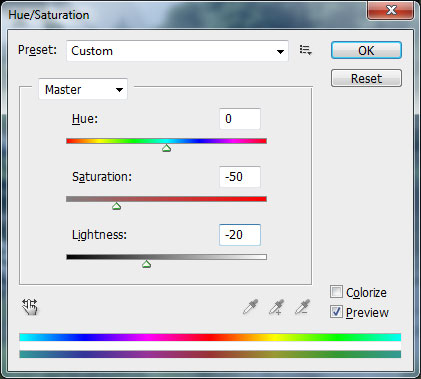Click the on-image adjustment hand tool
The image size is (421, 379).
pos(30,307)
